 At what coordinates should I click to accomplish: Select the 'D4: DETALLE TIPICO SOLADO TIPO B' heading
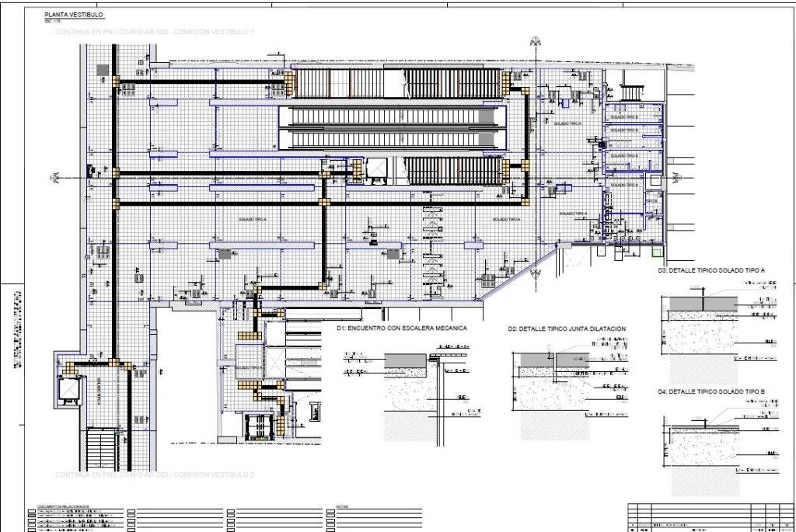pyautogui.click(x=711, y=391)
